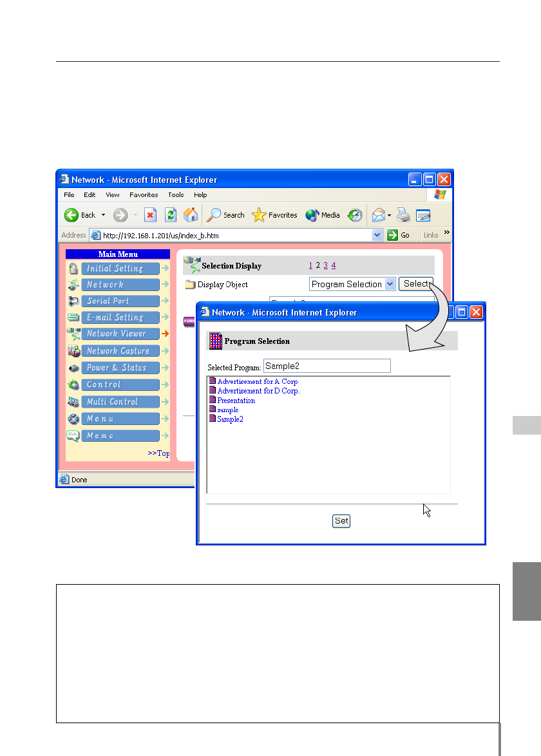Select Advertisement for A Corp program
541x756 pixels.
[258, 381]
